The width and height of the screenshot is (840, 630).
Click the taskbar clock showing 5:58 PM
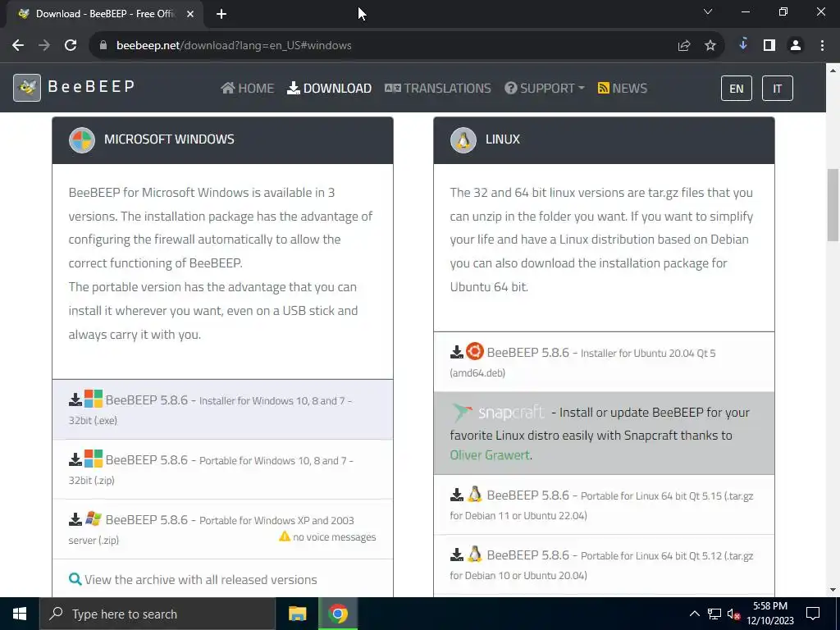pos(770,614)
